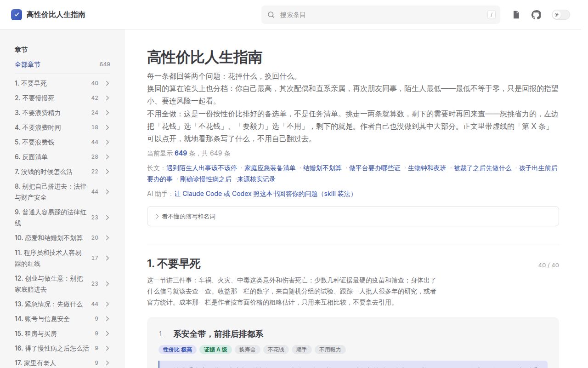Open chapter 4. 不要浪费时间
588x368 pixels.
(38, 127)
